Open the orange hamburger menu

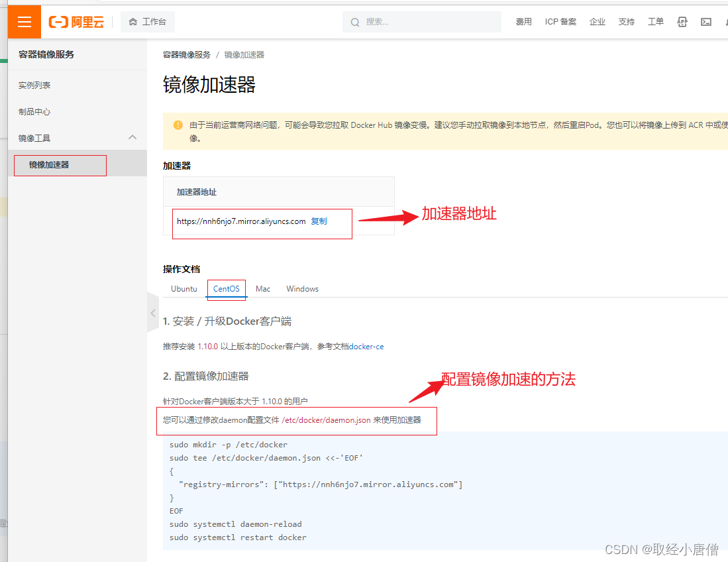pyautogui.click(x=24, y=22)
